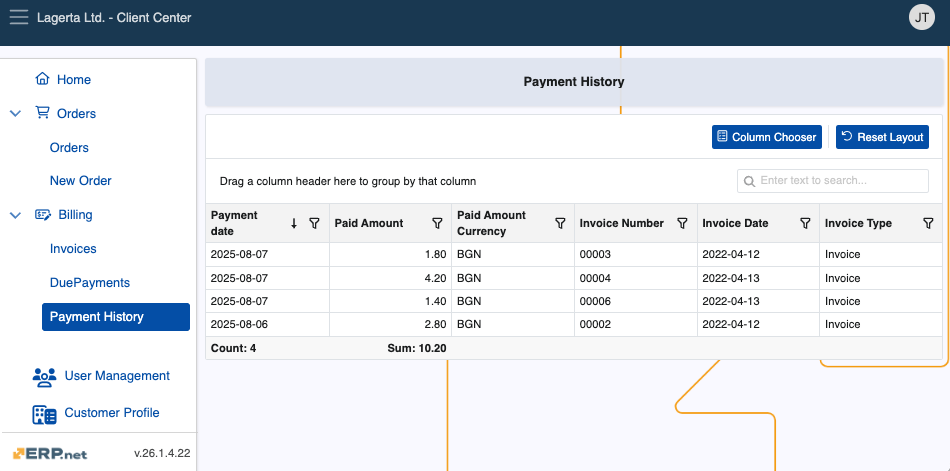Image resolution: width=950 pixels, height=471 pixels.
Task: Select Payment History menu item
Action: (x=116, y=317)
